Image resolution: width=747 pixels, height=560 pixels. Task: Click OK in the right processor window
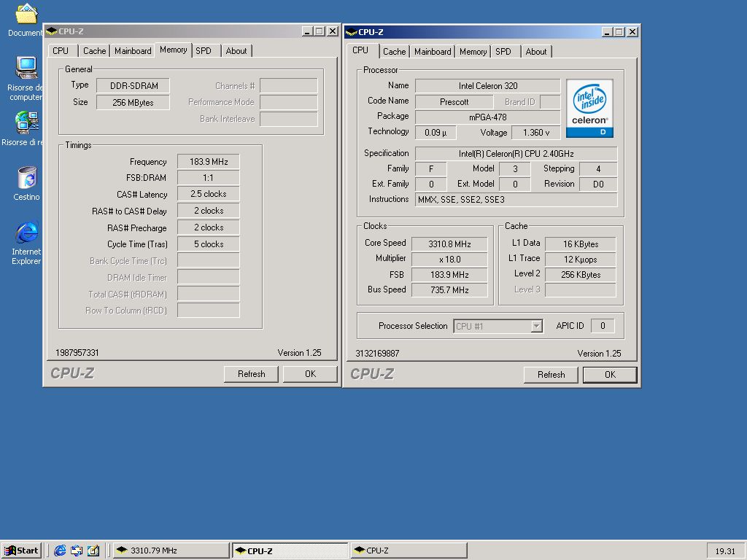(611, 375)
